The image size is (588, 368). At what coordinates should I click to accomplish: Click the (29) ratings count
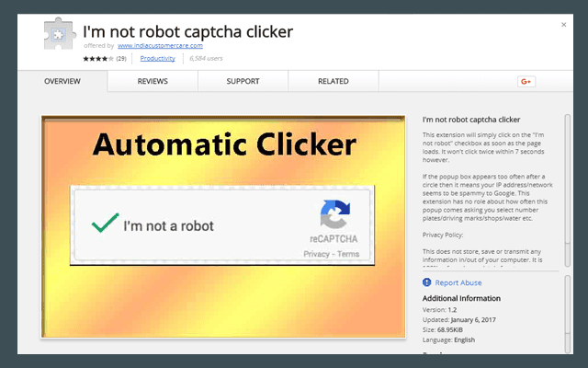pos(121,58)
